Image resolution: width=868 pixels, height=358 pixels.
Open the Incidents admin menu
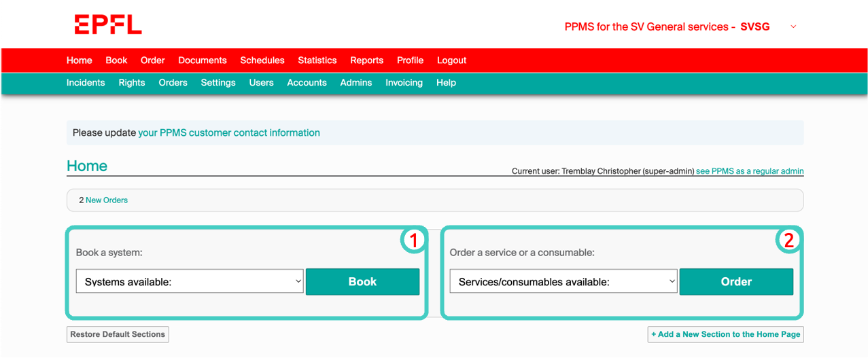[x=86, y=83]
